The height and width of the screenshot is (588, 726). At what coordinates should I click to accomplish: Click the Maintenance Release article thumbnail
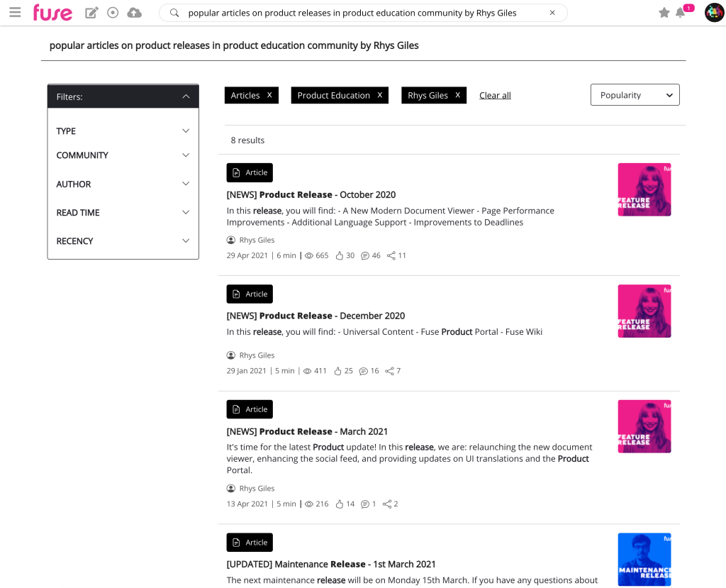(x=644, y=560)
